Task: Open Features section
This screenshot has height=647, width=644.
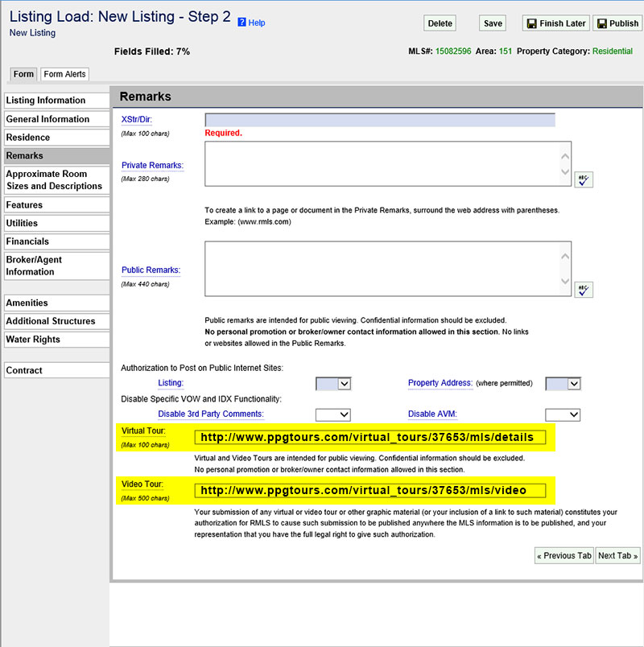Action: pos(57,204)
